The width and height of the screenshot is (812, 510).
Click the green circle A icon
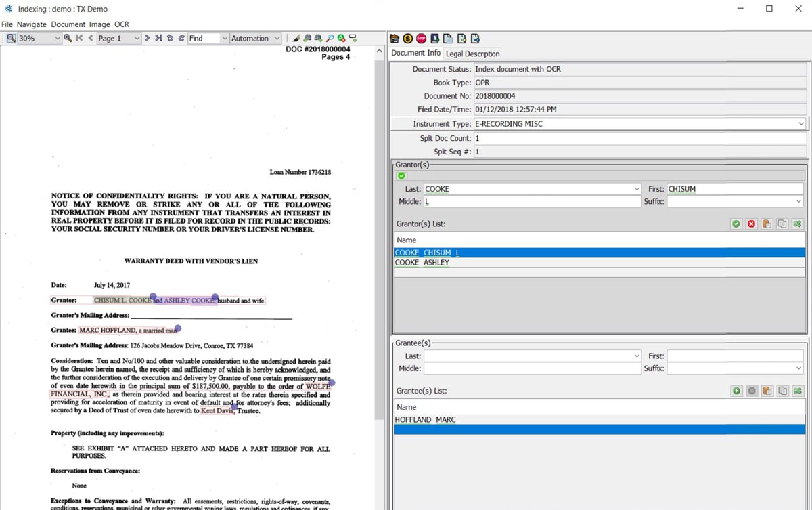click(x=342, y=39)
